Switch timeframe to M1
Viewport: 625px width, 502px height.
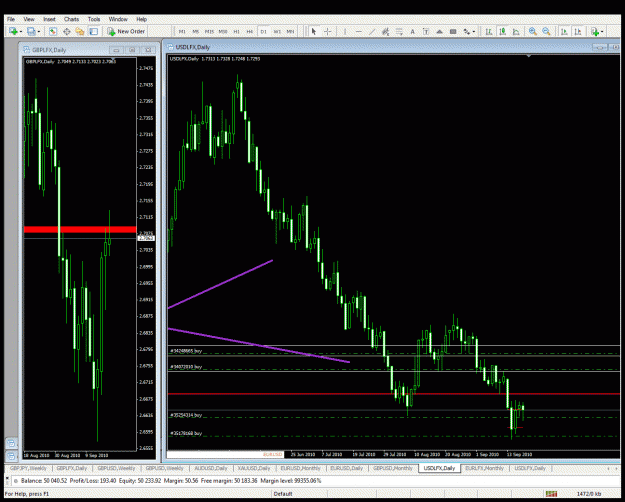pyautogui.click(x=182, y=31)
